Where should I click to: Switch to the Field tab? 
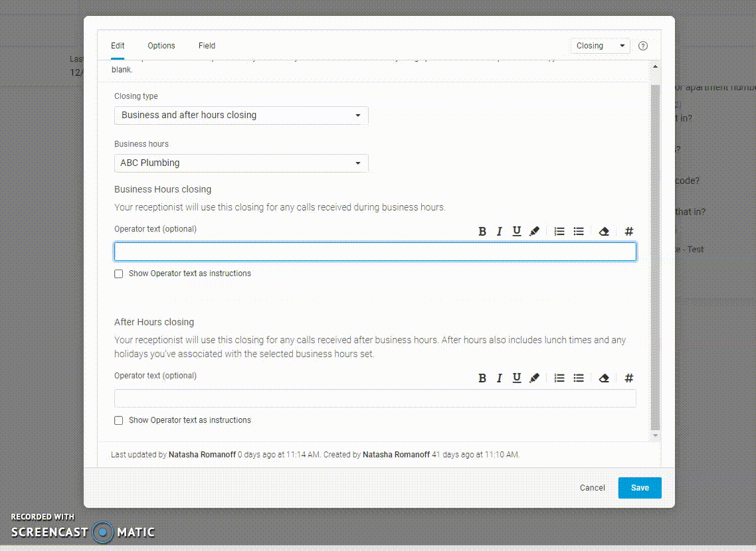[x=207, y=46]
